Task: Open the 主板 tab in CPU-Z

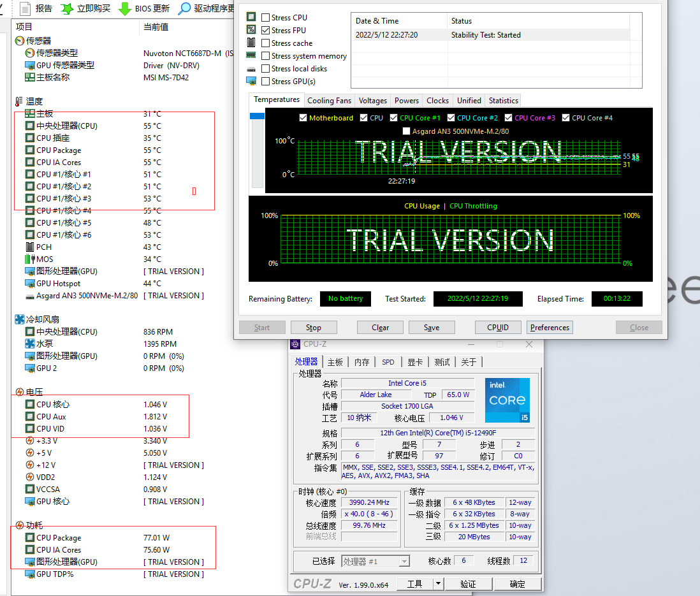Action: tap(335, 362)
